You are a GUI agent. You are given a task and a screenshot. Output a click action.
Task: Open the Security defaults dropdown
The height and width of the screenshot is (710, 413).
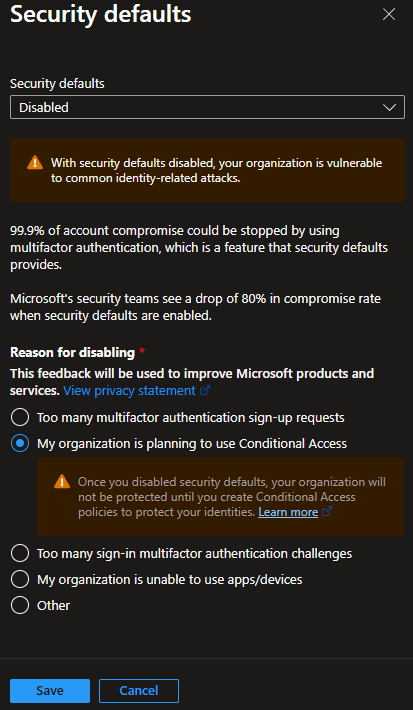(207, 107)
